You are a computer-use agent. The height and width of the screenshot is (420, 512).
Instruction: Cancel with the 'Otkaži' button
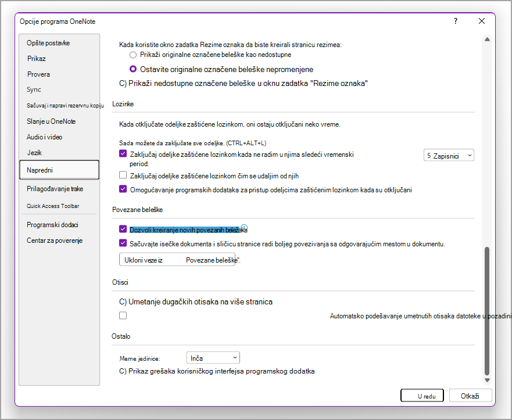click(x=470, y=396)
